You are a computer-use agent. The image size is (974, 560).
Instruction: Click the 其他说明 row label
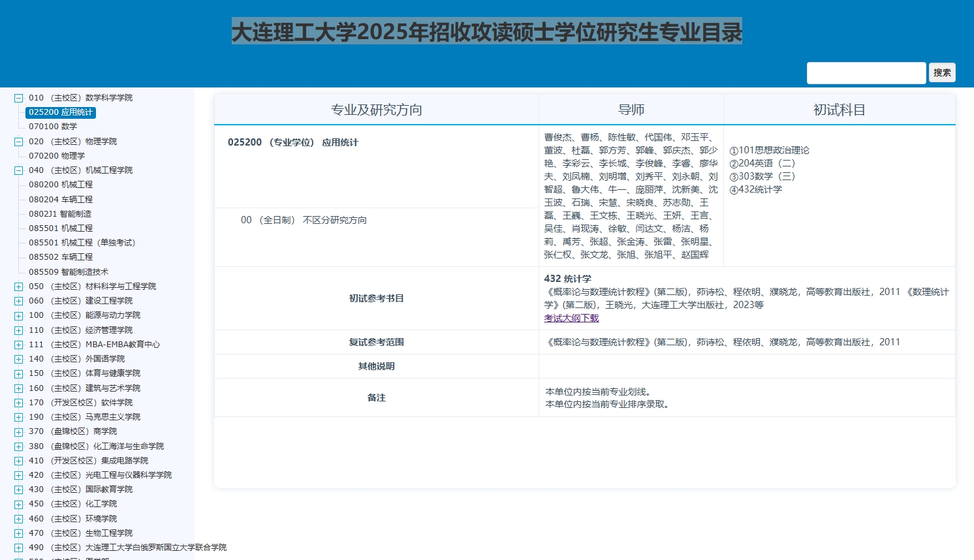click(376, 366)
